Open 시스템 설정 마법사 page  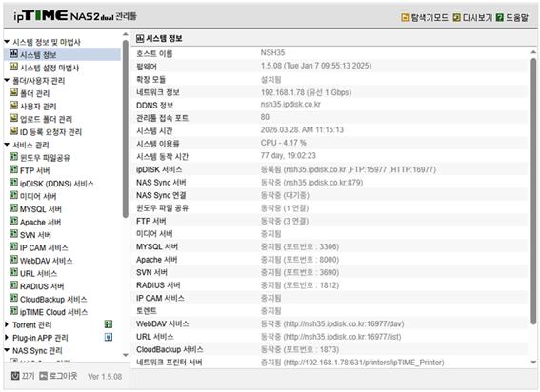point(50,68)
